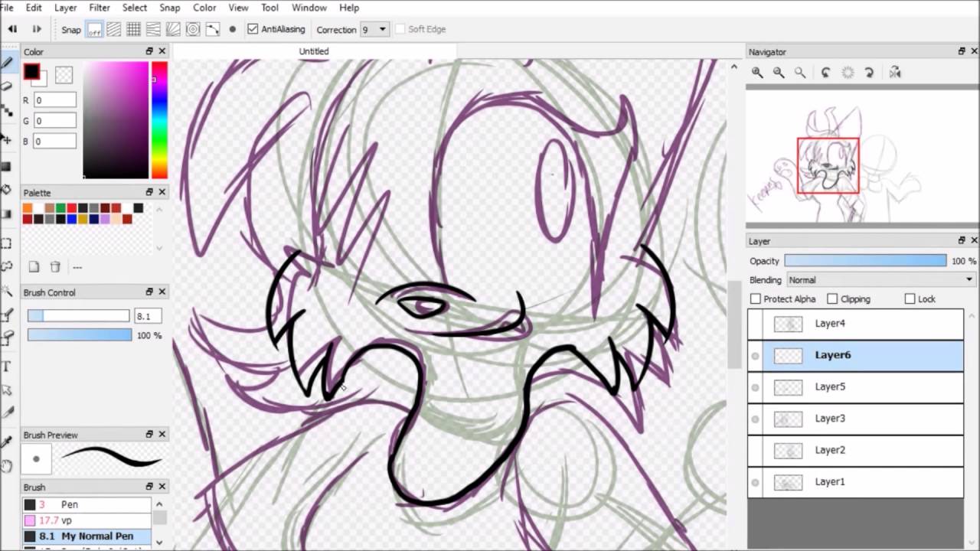The image size is (980, 551).
Task: Delete color with Palette trash icon
Action: 55,267
